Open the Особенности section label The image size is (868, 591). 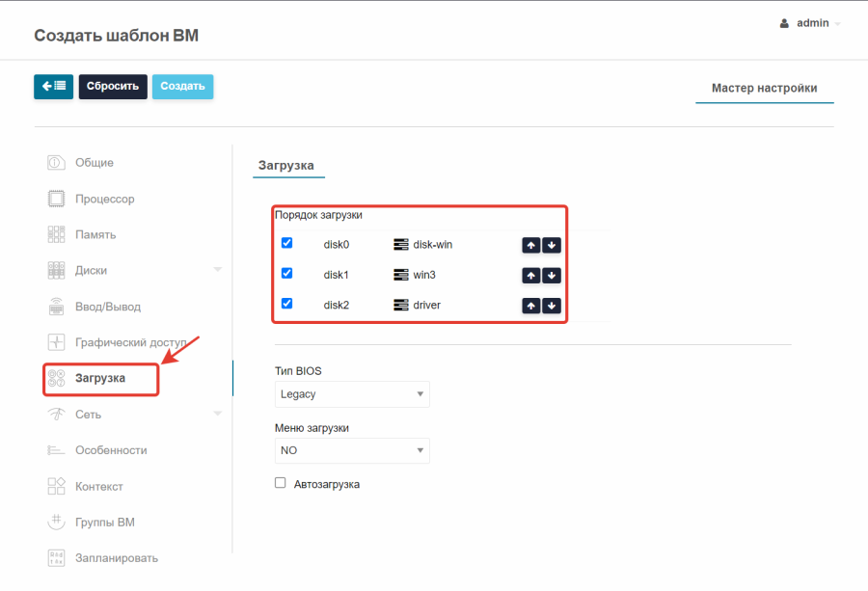(111, 450)
